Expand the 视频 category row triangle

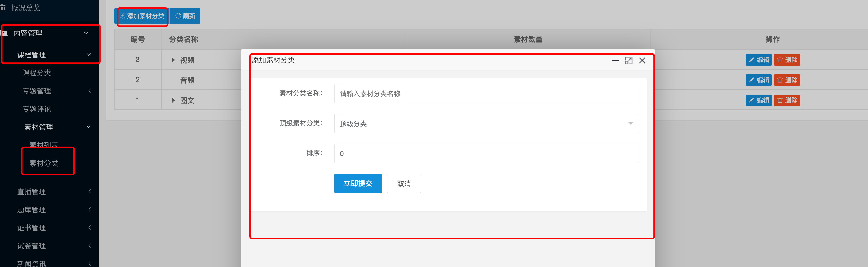point(173,60)
